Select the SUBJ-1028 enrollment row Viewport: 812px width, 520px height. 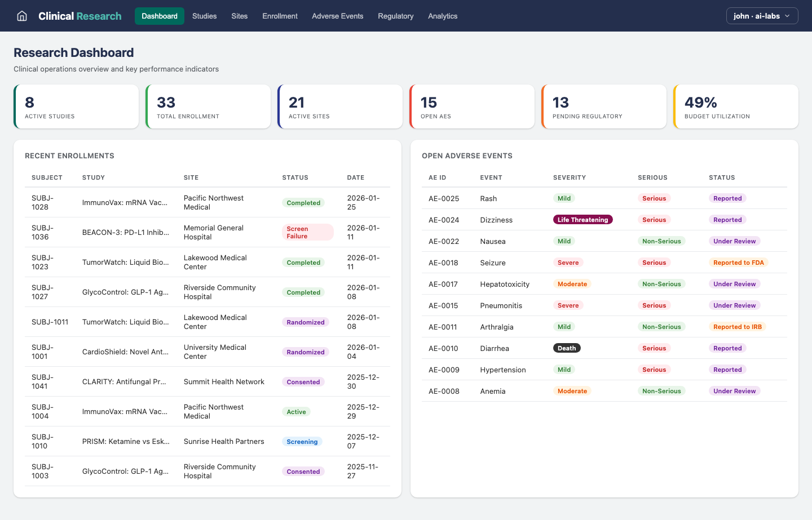coord(207,202)
